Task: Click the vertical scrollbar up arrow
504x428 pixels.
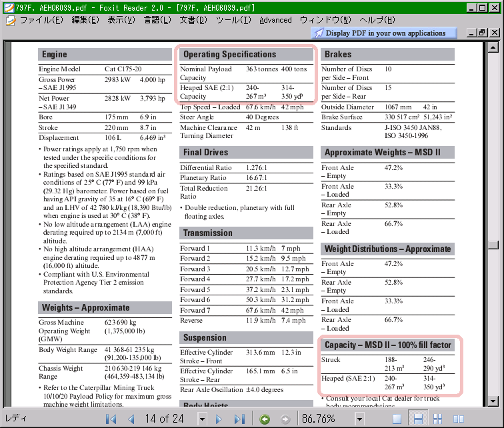Action: (493, 48)
